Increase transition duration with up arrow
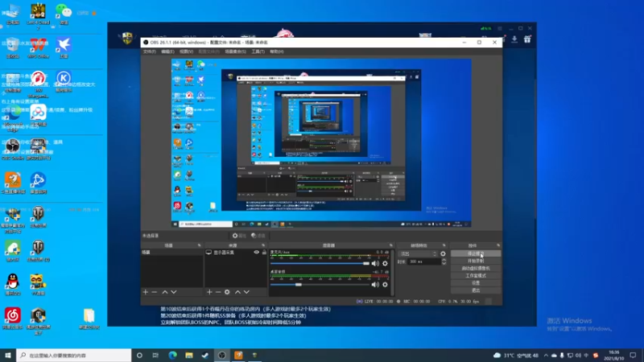 444,260
